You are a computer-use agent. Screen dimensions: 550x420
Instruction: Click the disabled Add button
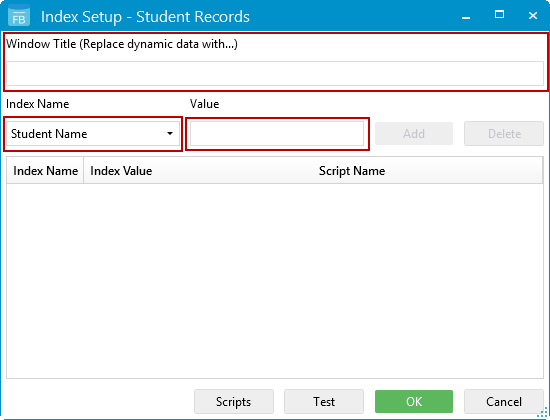tap(414, 134)
